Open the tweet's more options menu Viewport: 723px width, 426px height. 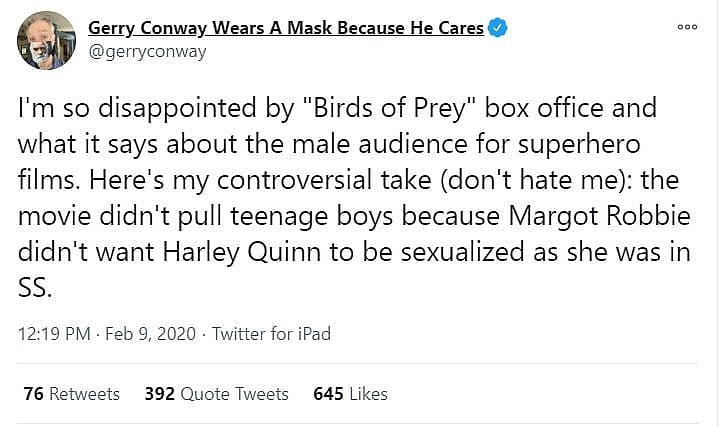[687, 28]
